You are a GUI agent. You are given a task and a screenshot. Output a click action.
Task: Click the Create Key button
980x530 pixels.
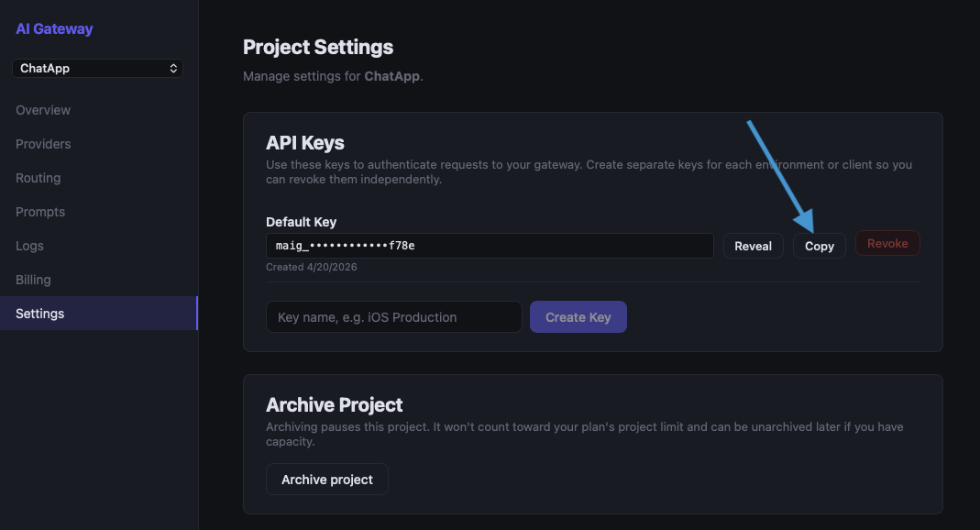coord(578,317)
